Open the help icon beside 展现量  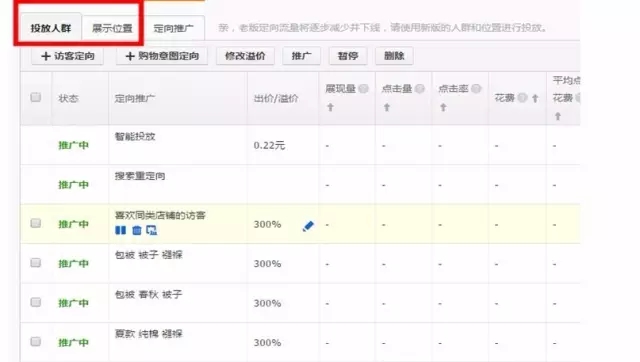pos(363,89)
